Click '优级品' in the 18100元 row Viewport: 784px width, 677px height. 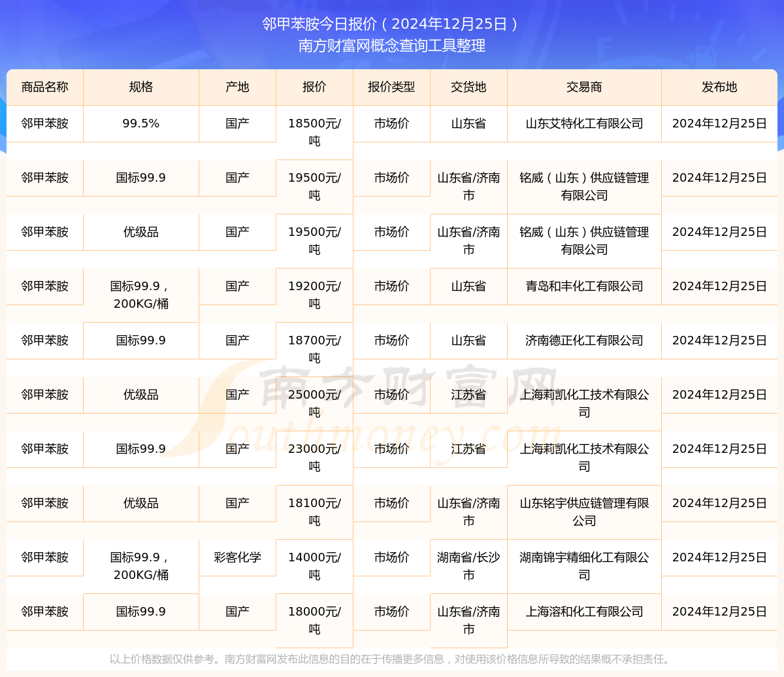(141, 503)
